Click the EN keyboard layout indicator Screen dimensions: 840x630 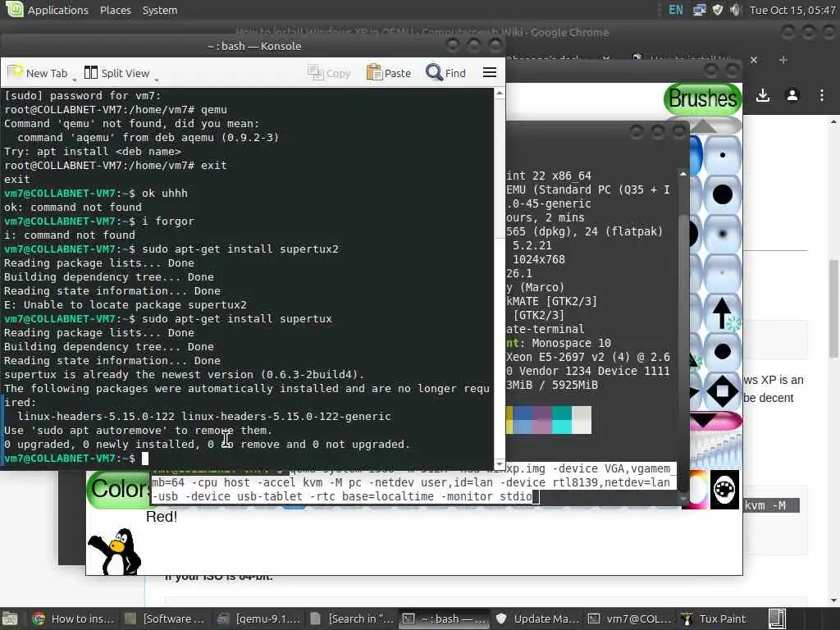point(676,10)
